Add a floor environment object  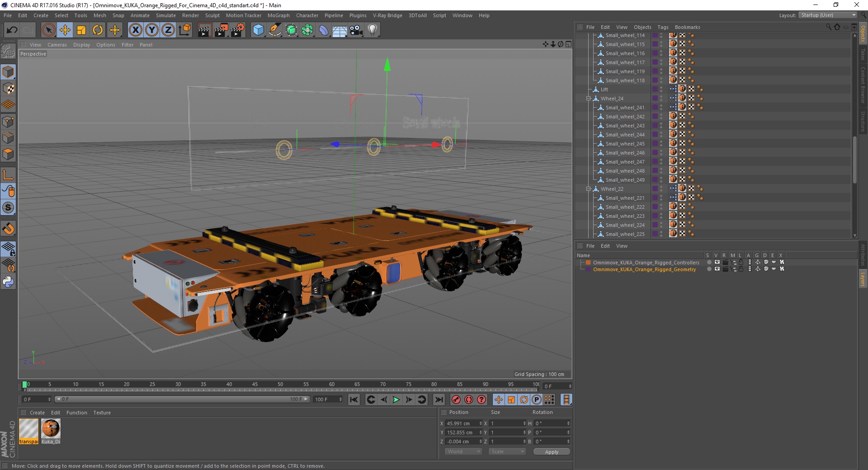pyautogui.click(x=340, y=30)
